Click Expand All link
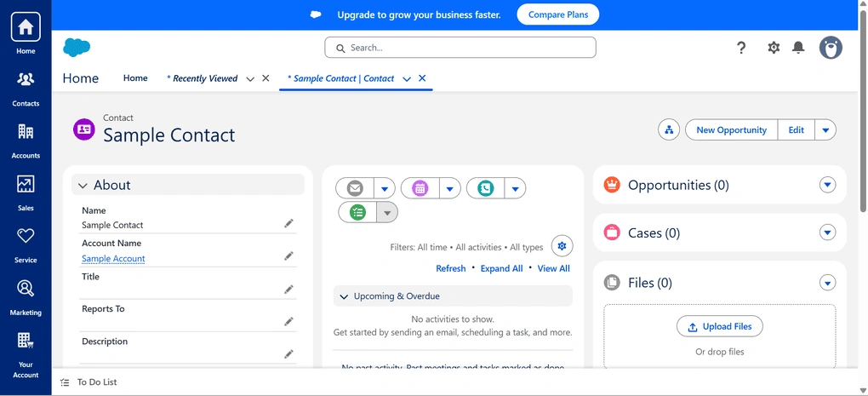This screenshot has height=396, width=868. click(x=501, y=268)
